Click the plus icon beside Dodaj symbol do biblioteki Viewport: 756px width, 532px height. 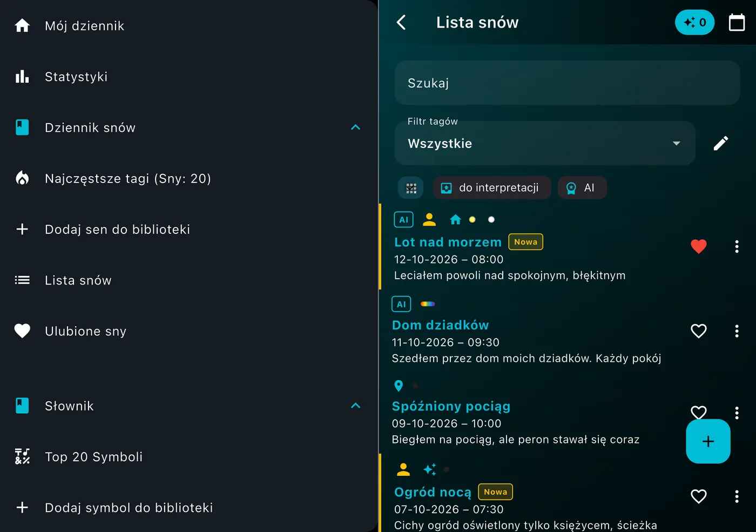tap(22, 507)
